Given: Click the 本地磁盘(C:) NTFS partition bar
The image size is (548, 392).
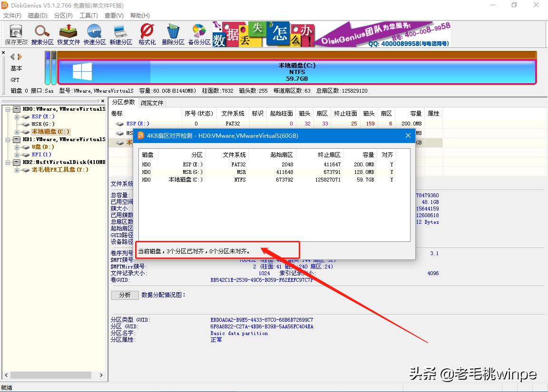Looking at the screenshot, I should coord(297,72).
